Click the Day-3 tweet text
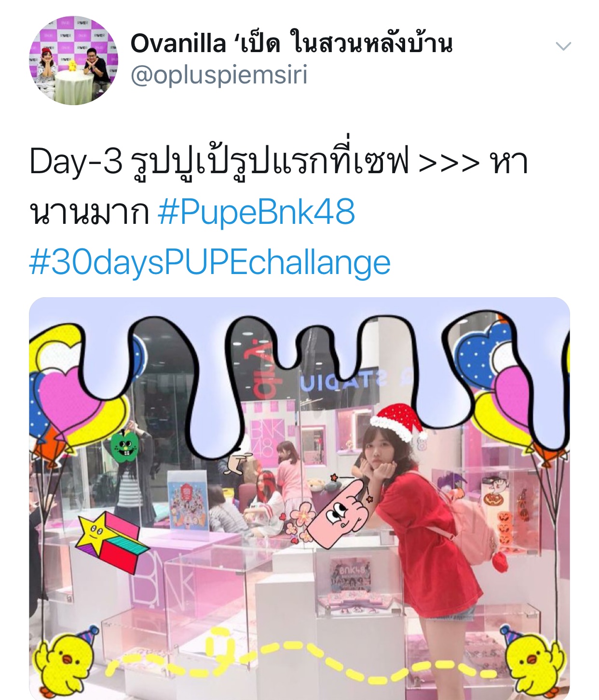This screenshot has width=599, height=700. coord(279,186)
